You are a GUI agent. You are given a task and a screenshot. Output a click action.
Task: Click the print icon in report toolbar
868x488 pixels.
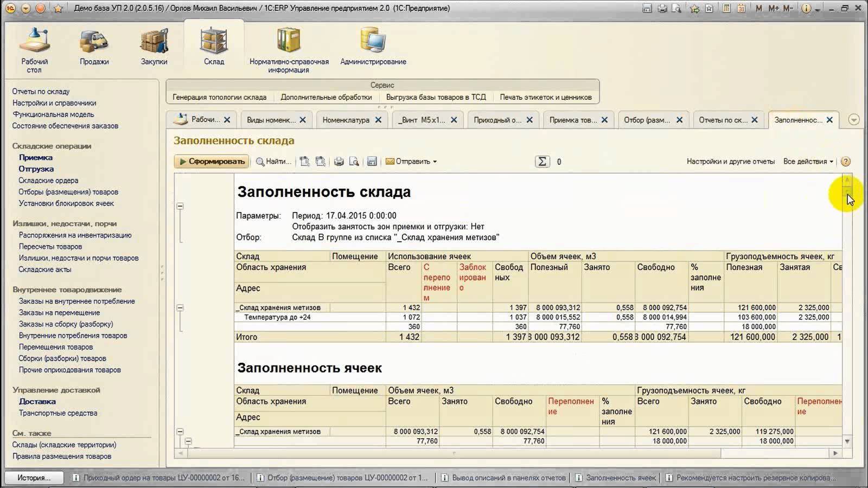339,161
